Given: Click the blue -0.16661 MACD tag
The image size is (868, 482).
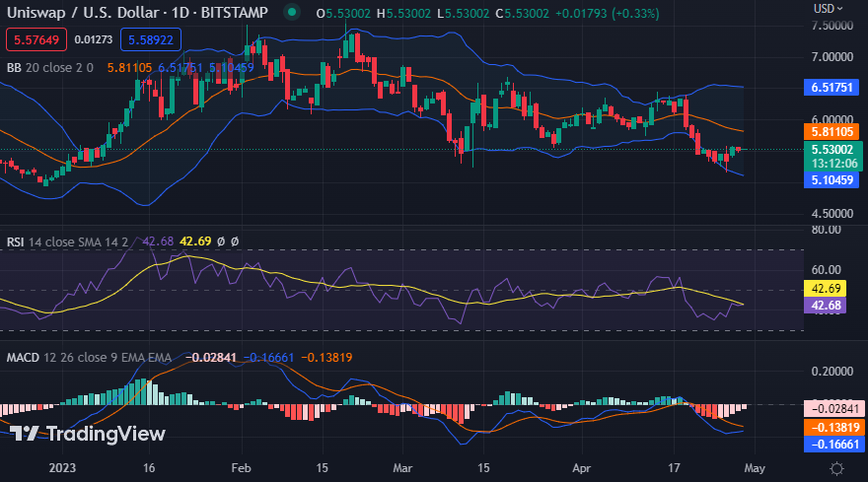Looking at the screenshot, I should pyautogui.click(x=833, y=445).
